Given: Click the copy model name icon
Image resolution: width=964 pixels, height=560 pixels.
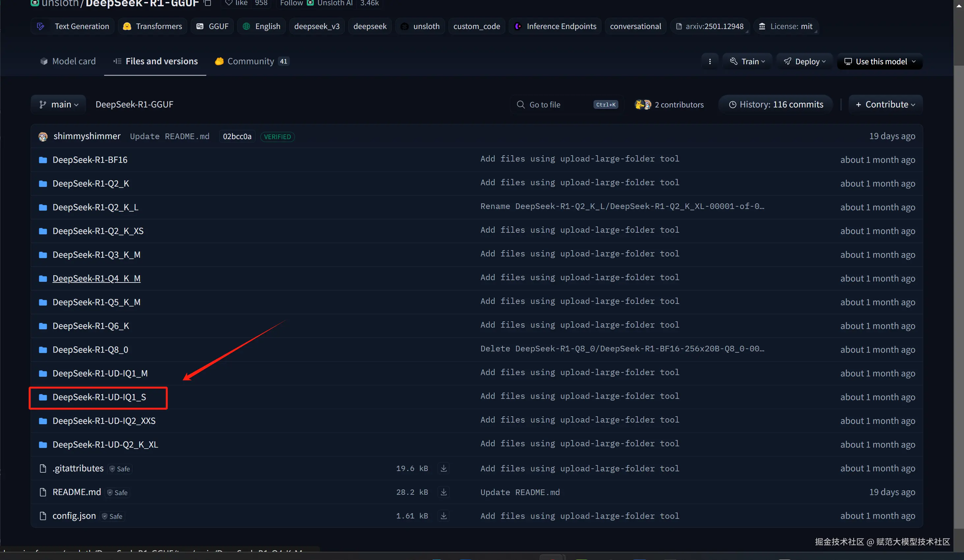Looking at the screenshot, I should tap(208, 3).
